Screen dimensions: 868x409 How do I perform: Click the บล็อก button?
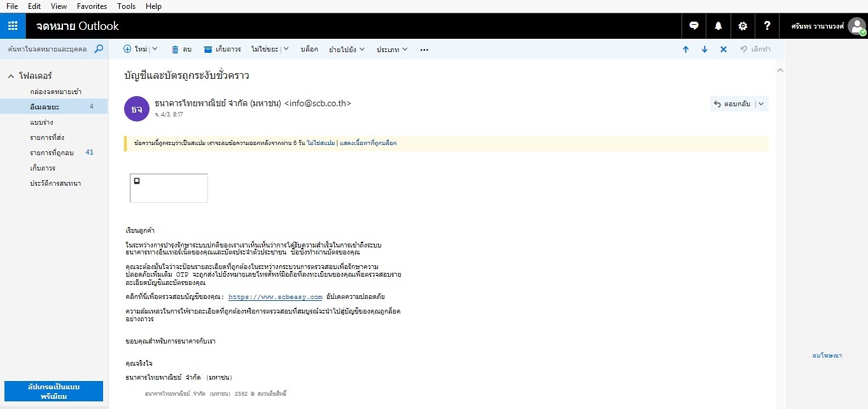[309, 49]
